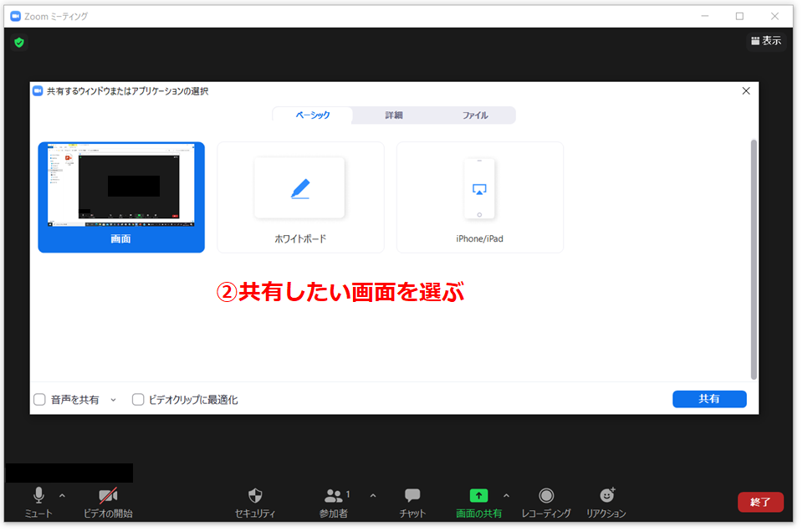Expand share options arrow beside 画面の共有
Viewport: 803px width, 532px height.
point(506,495)
